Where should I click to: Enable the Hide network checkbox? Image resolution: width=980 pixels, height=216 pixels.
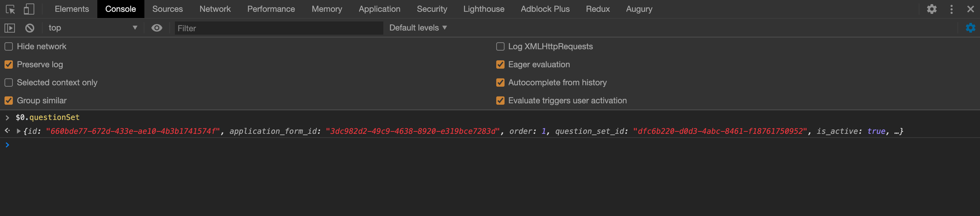(9, 46)
